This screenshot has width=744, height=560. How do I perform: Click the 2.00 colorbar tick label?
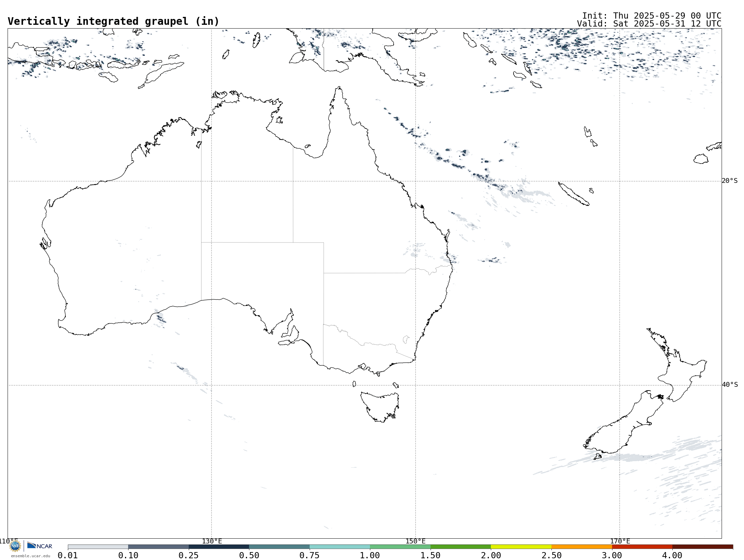tap(491, 556)
